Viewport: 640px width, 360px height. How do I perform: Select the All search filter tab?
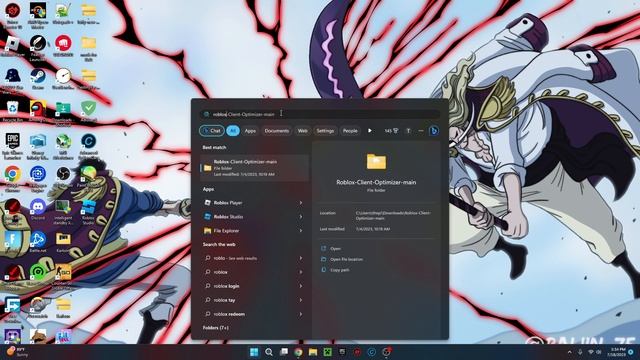tap(233, 131)
